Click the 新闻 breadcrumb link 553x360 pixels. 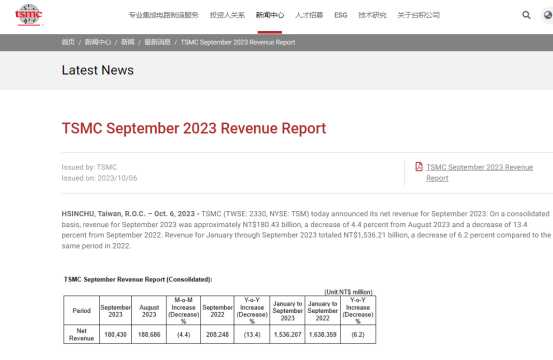pos(127,42)
